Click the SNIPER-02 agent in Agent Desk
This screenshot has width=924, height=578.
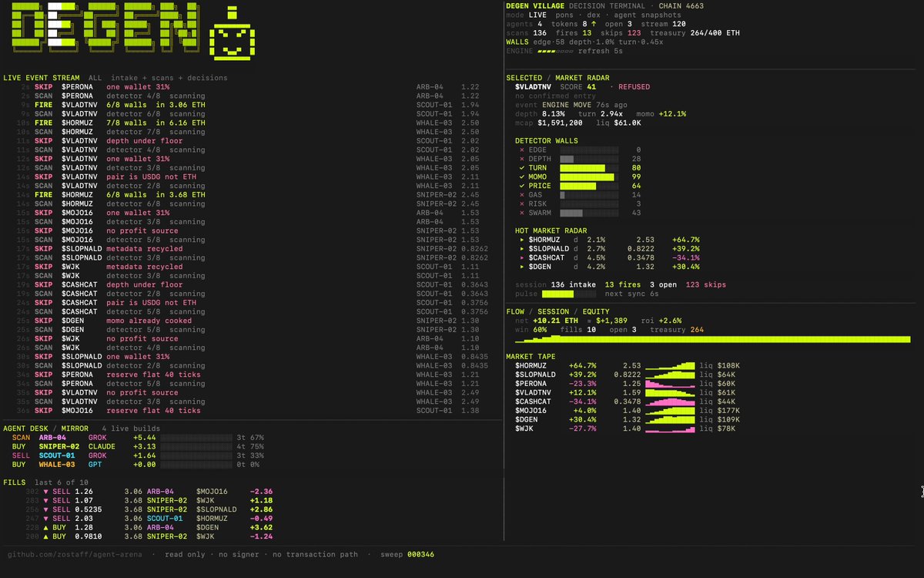tap(59, 446)
